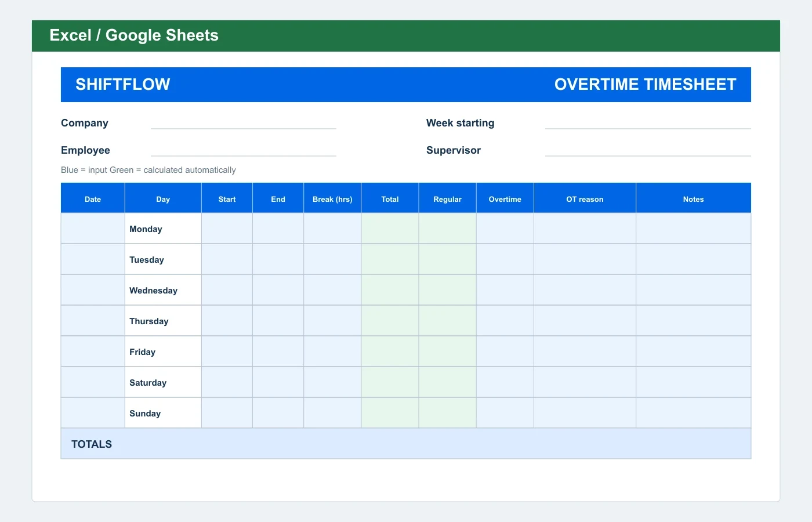Select the OT reason cell for Wednesday

[585, 290]
